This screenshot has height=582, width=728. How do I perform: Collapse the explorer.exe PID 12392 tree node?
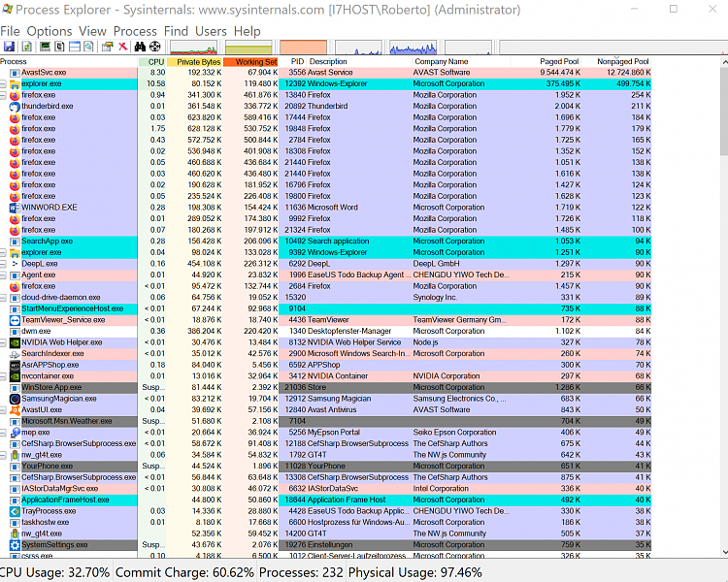click(x=3, y=84)
